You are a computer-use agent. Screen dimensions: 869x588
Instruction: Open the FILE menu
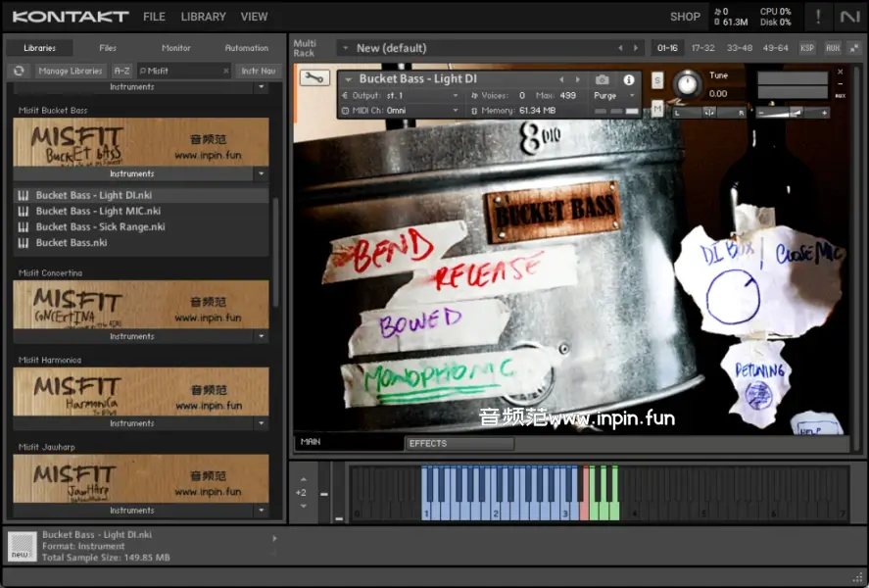[x=154, y=17]
